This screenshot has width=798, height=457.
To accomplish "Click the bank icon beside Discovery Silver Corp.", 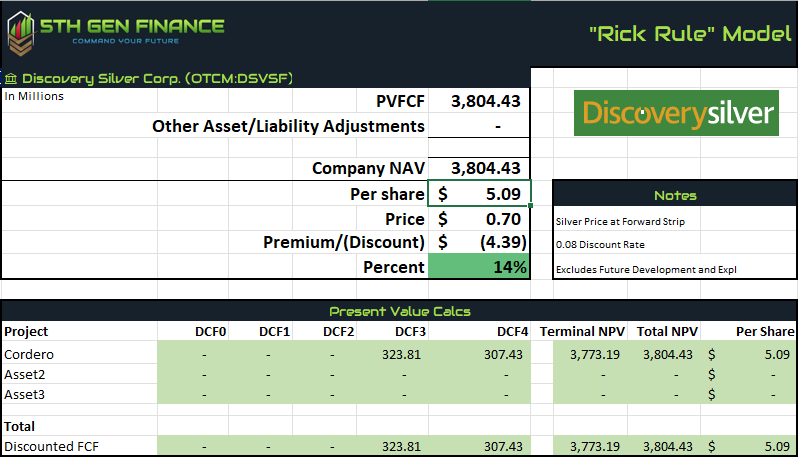I will tap(11, 79).
